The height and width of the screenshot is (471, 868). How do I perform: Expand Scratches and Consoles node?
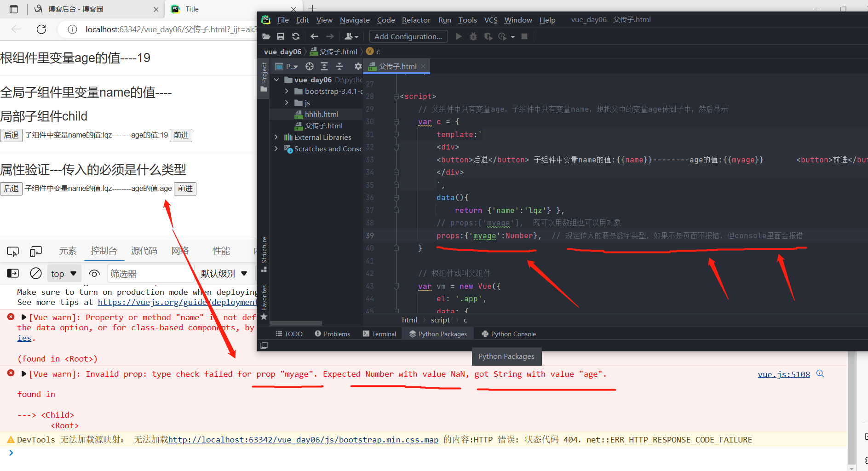[x=276, y=149]
